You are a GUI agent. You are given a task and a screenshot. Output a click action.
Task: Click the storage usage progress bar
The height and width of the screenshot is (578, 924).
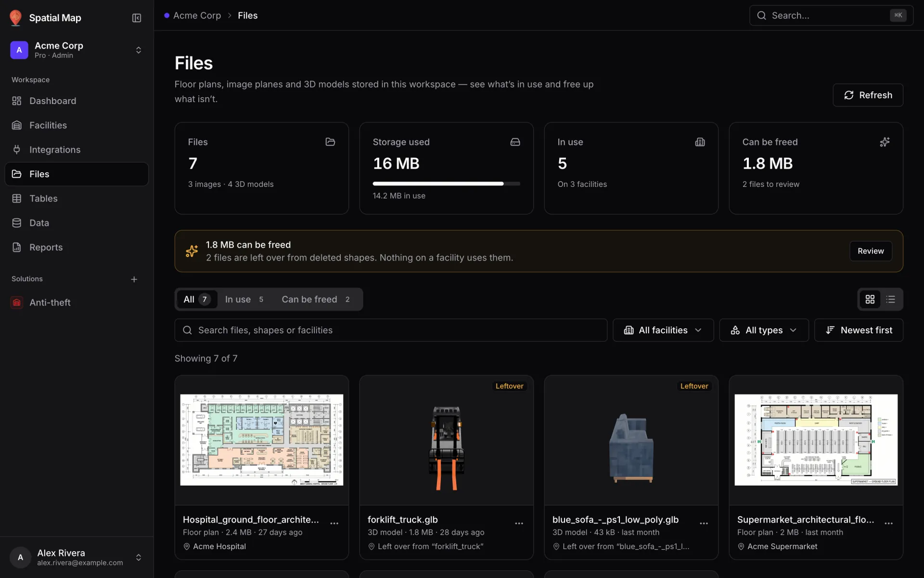coord(446,184)
